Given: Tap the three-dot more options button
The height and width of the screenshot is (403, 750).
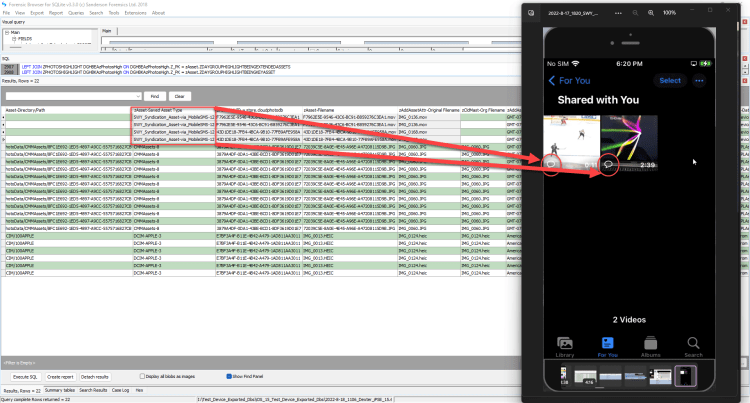Looking at the screenshot, I should (x=699, y=80).
